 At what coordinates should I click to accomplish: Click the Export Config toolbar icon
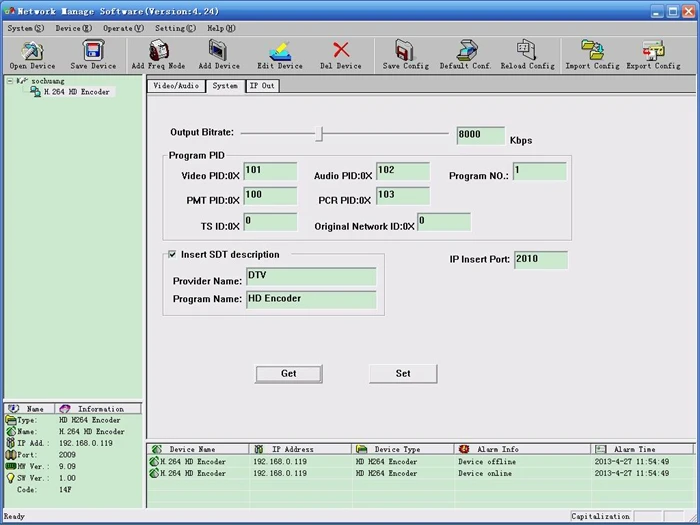click(653, 50)
